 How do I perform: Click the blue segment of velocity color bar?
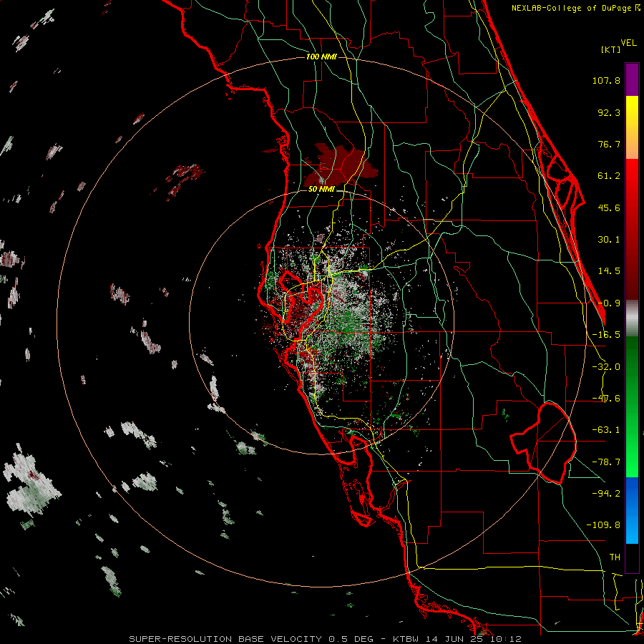[632, 510]
